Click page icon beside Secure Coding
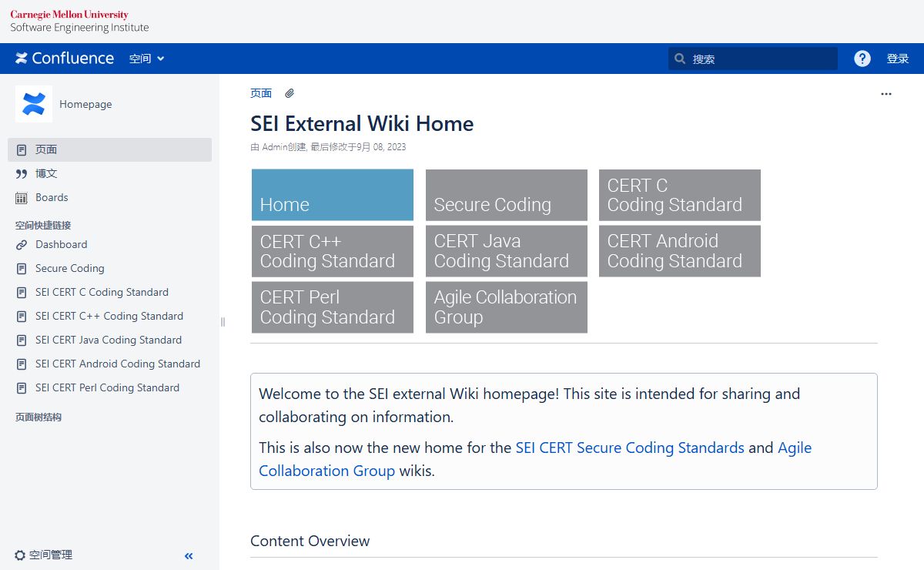This screenshot has height=570, width=924. [22, 269]
